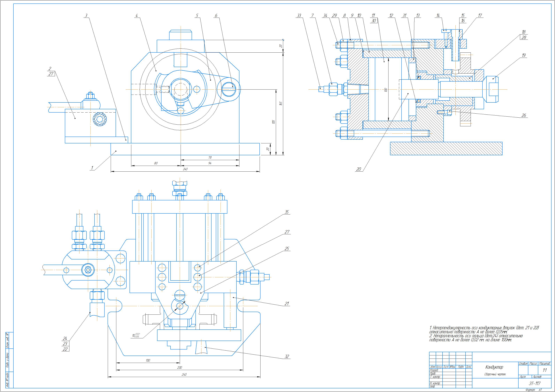Viewport: 555px width, 392px height.
Task: Click the 'Разраб.' row label
Action: tap(434, 370)
